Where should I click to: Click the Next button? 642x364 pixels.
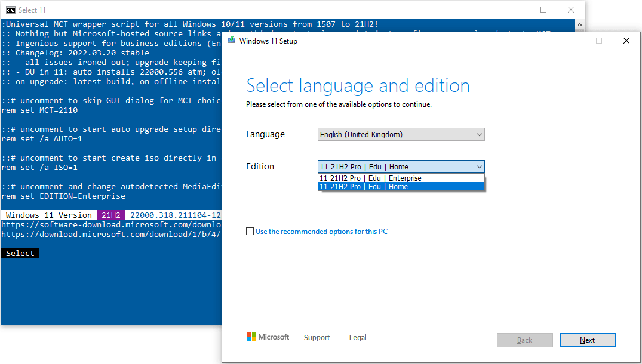tap(587, 340)
